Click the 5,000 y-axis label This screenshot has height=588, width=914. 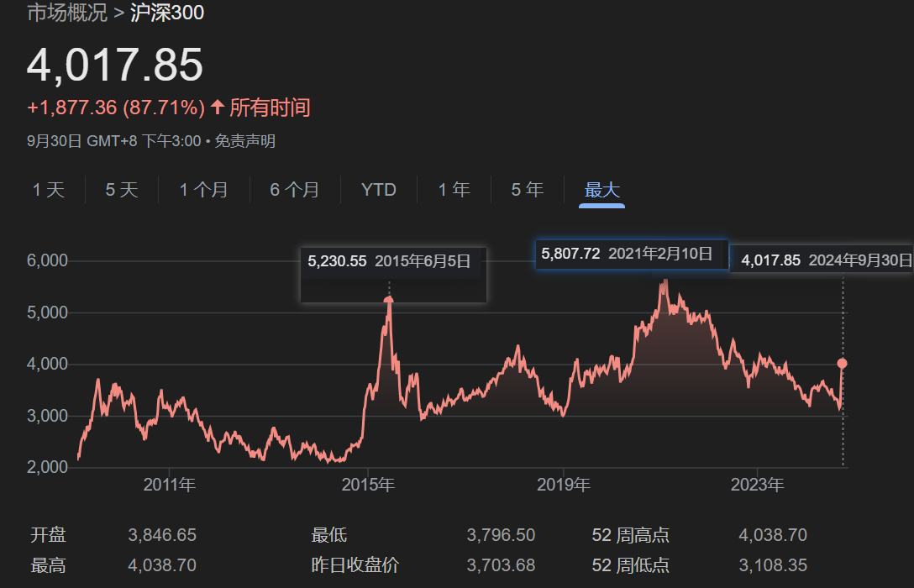click(x=47, y=312)
